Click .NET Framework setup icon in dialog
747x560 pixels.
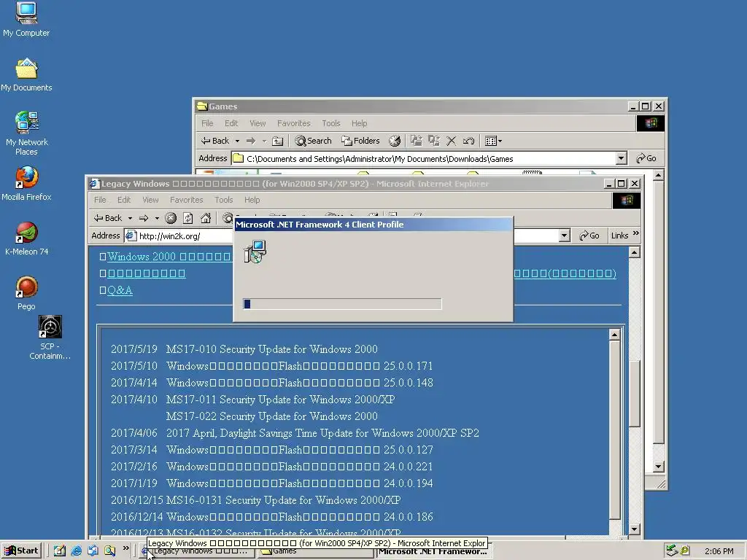pos(255,252)
